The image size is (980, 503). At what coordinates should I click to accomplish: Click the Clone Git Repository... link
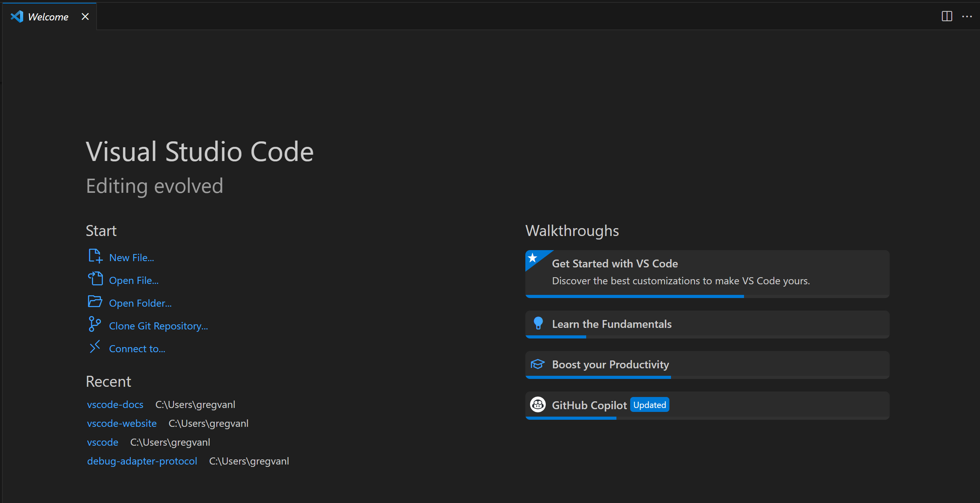pos(158,326)
